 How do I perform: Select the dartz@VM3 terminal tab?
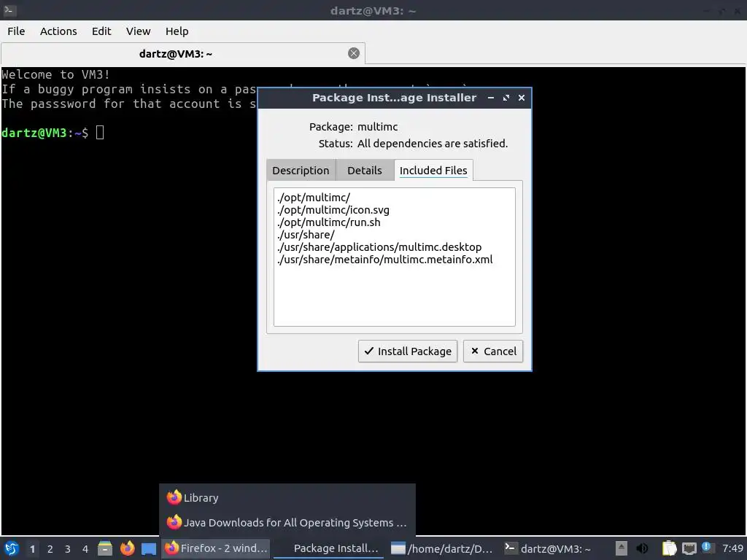click(x=183, y=53)
